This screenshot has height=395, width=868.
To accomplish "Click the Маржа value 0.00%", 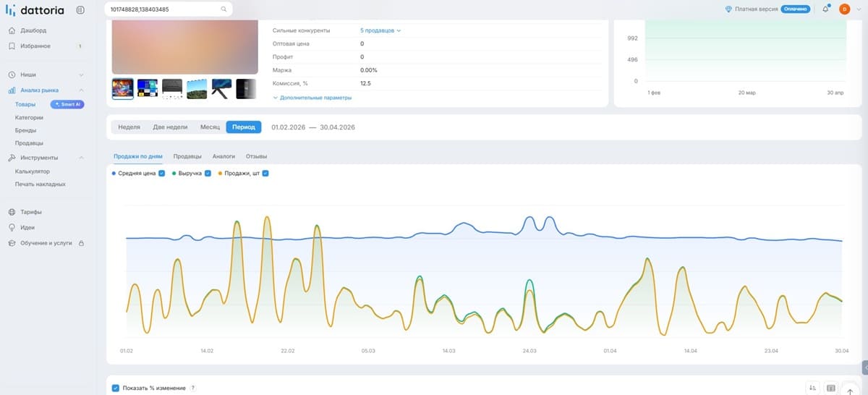I will (369, 70).
